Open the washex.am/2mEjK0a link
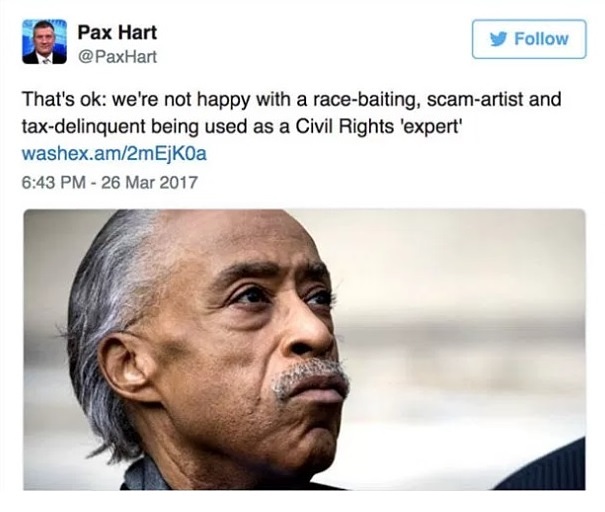 [114, 154]
